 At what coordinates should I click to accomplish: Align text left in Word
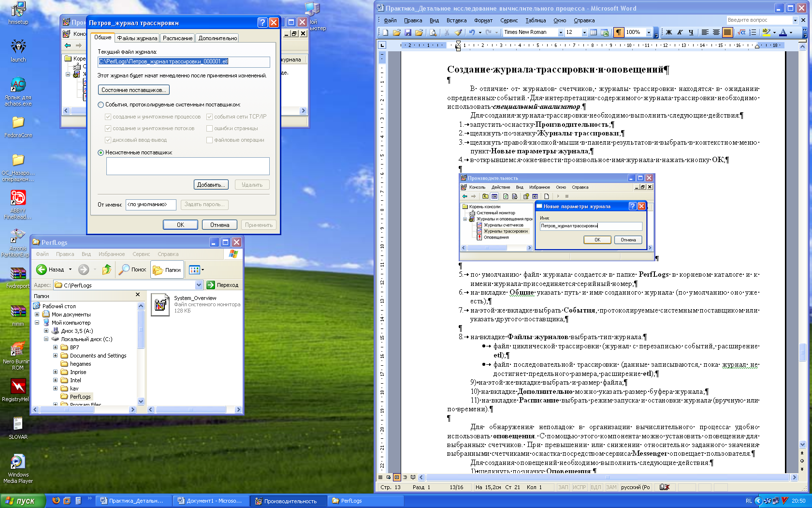coord(705,32)
